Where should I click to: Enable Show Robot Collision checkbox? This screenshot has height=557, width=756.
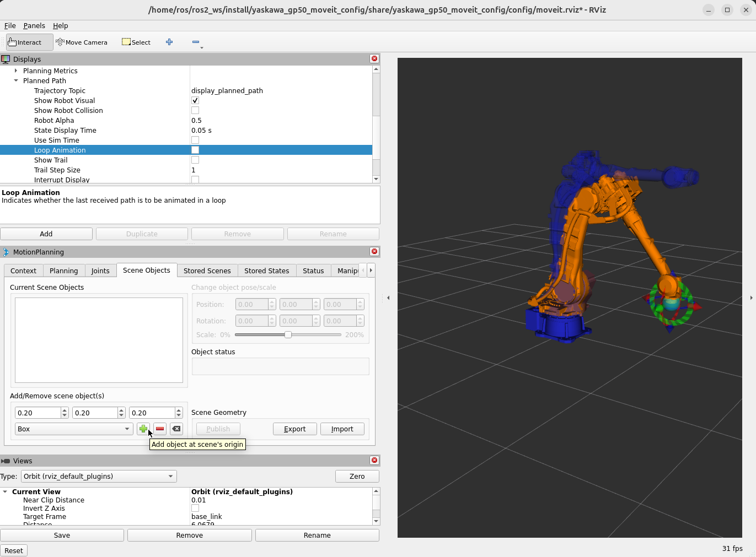click(195, 110)
